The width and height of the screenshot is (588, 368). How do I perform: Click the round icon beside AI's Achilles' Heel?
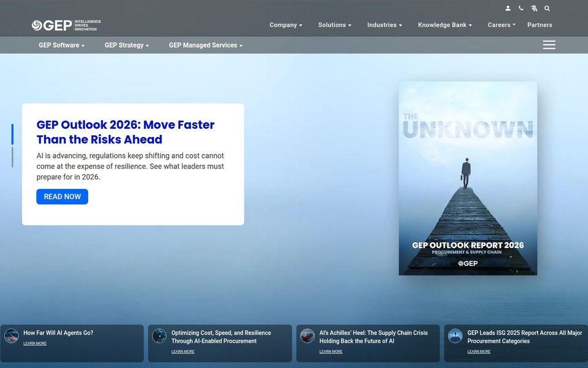click(308, 336)
